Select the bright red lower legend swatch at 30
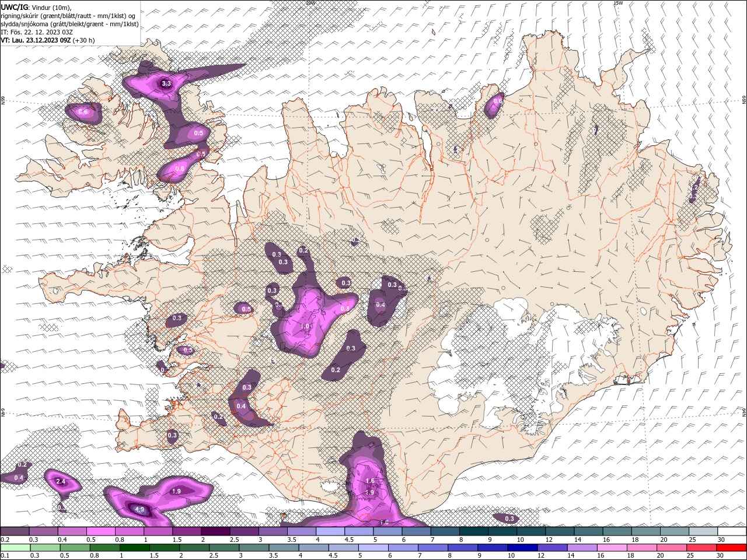 (x=731, y=548)
